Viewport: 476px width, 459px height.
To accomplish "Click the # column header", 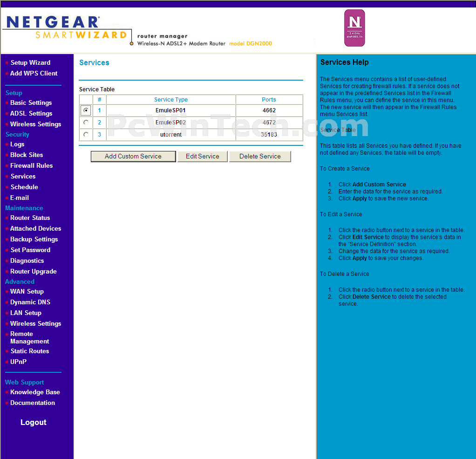I will click(x=99, y=100).
